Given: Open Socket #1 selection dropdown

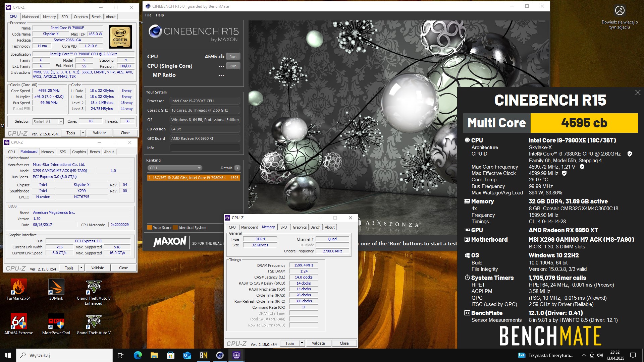Looking at the screenshot, I should [x=48, y=121].
